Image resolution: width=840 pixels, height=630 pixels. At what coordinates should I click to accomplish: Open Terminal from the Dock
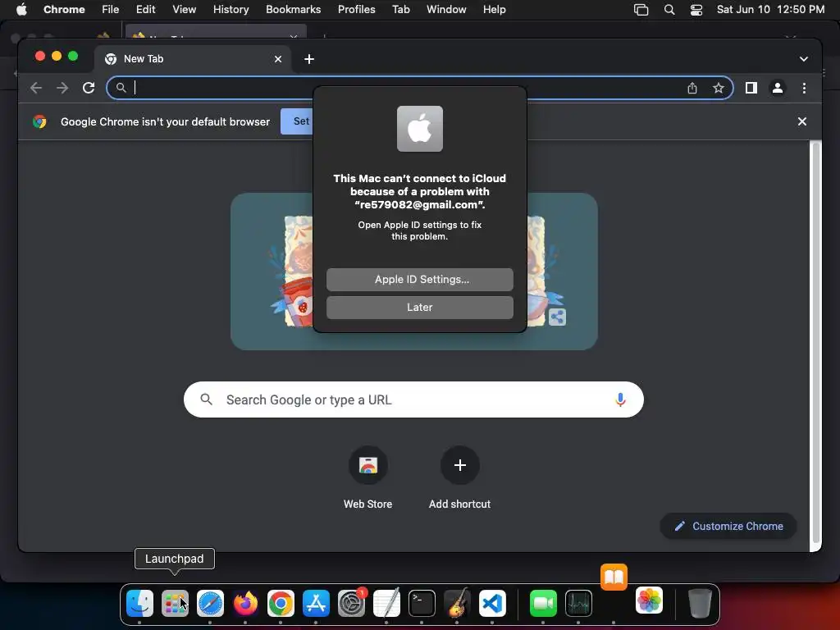(422, 603)
